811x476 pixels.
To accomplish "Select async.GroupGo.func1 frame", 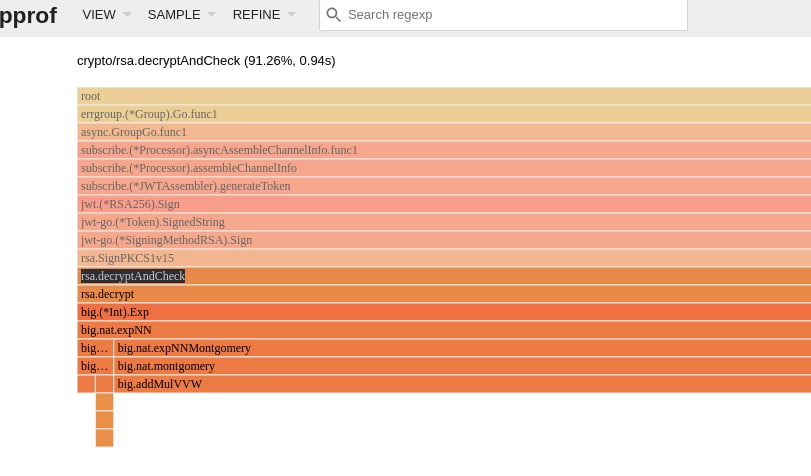I will (x=444, y=132).
